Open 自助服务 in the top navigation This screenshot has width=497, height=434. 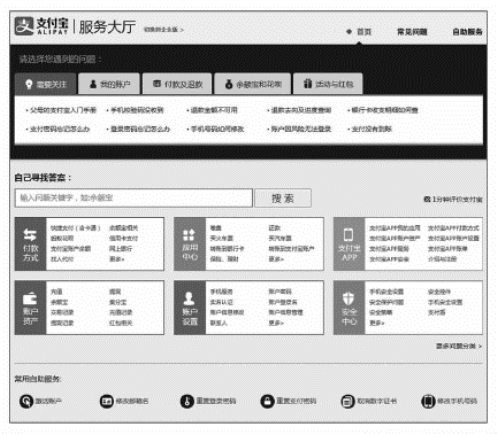(467, 32)
